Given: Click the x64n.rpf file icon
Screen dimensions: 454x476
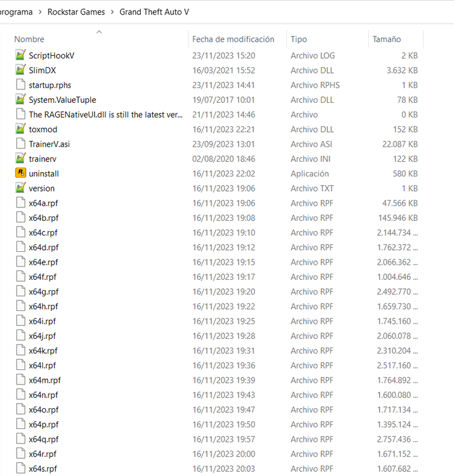Looking at the screenshot, I should click(20, 395).
